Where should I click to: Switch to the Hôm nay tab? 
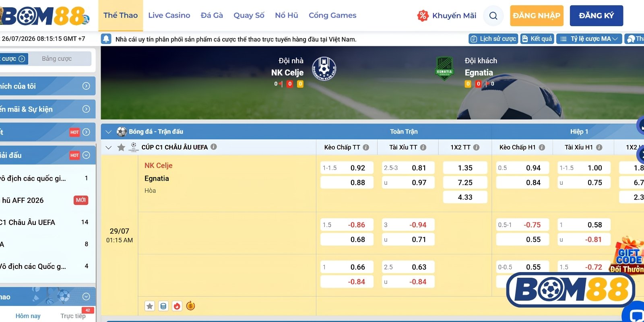28,316
